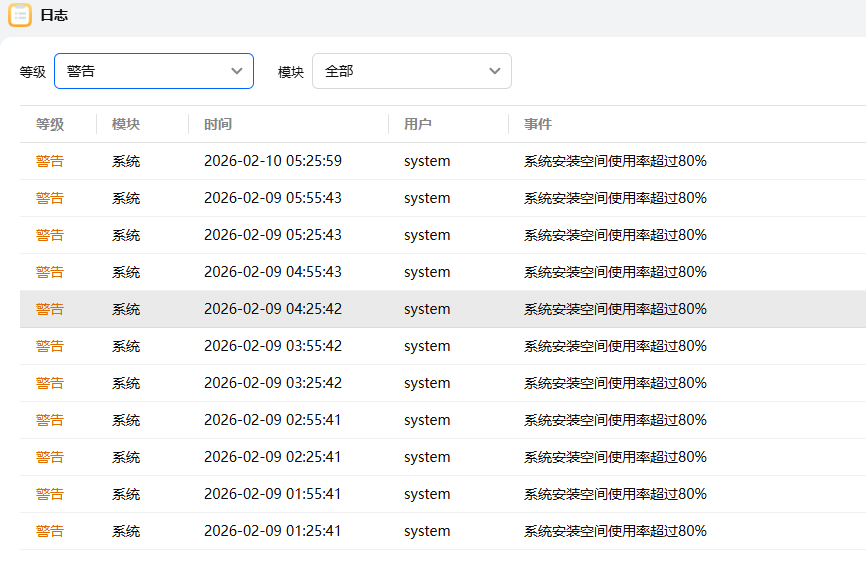Open the 模块 module dropdown showing 全部
Viewport: 866px width, 561px height.
411,71
